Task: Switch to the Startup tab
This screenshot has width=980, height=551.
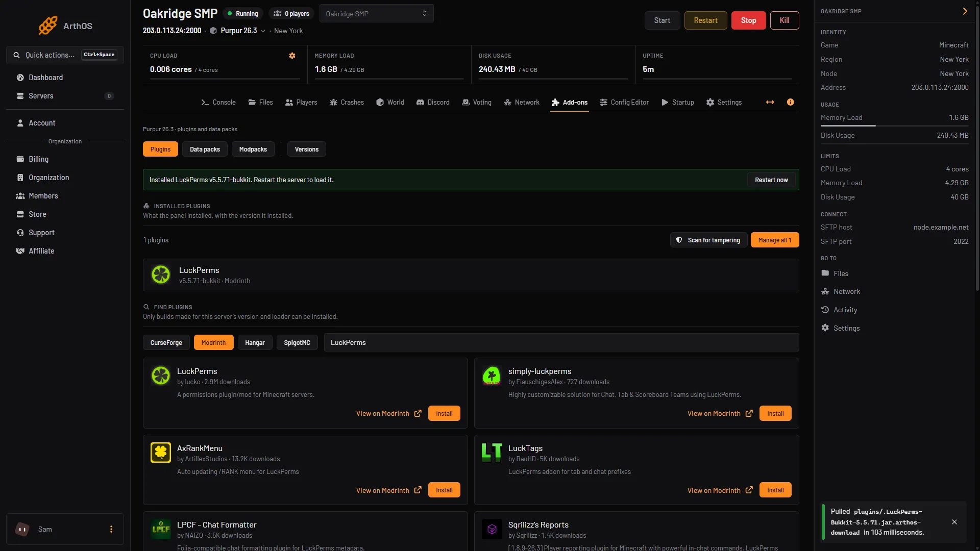Action: pyautogui.click(x=678, y=103)
